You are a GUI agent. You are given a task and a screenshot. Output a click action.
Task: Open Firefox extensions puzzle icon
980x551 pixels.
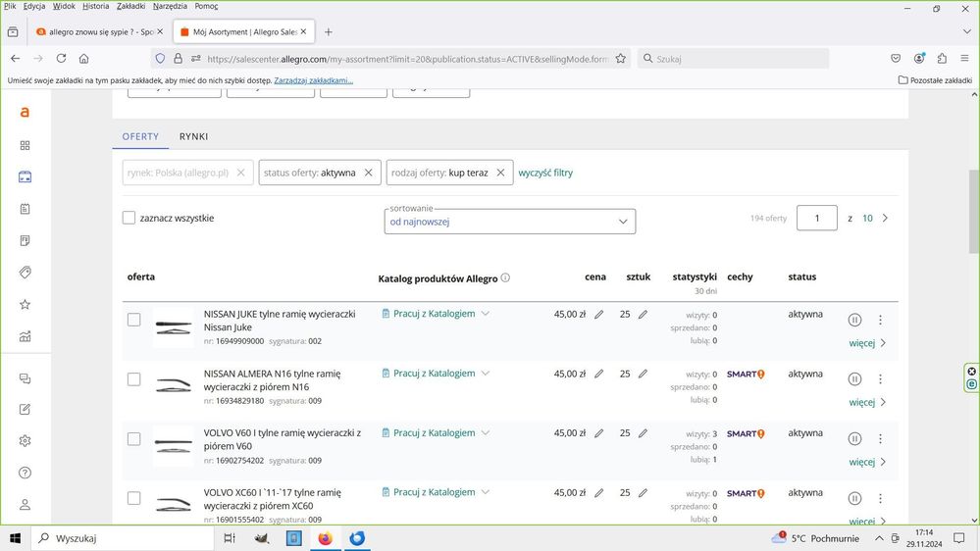942,58
